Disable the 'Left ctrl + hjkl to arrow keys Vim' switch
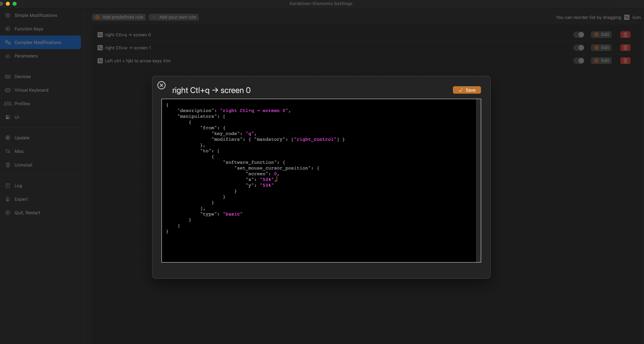This screenshot has width=644, height=344. coord(578,61)
